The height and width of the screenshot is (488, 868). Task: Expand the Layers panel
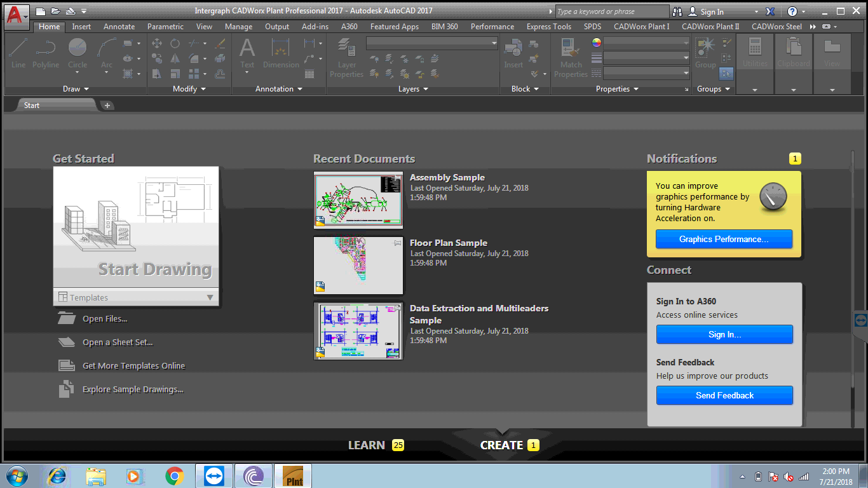pyautogui.click(x=413, y=89)
